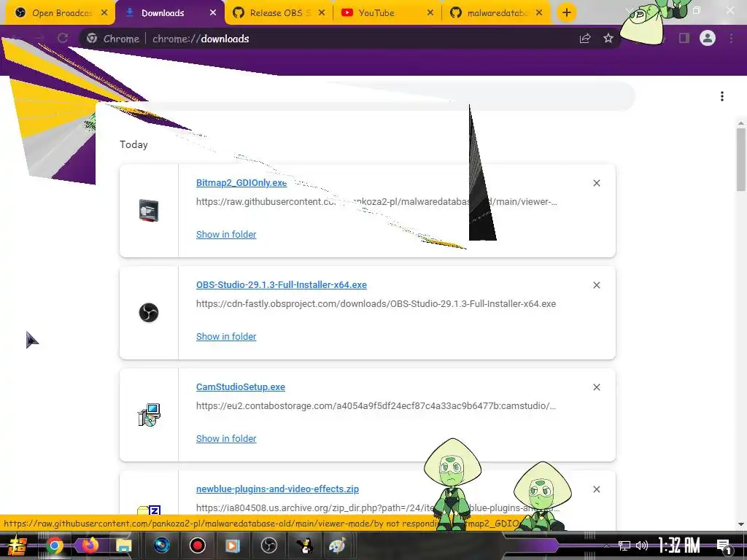Open the CamStudioSetup.exe download

[240, 386]
